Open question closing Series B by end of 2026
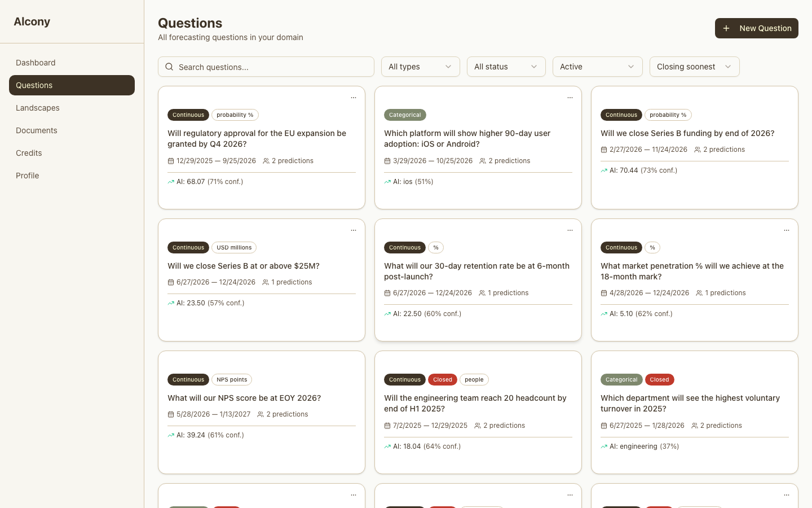The width and height of the screenshot is (812, 508). pyautogui.click(x=687, y=133)
